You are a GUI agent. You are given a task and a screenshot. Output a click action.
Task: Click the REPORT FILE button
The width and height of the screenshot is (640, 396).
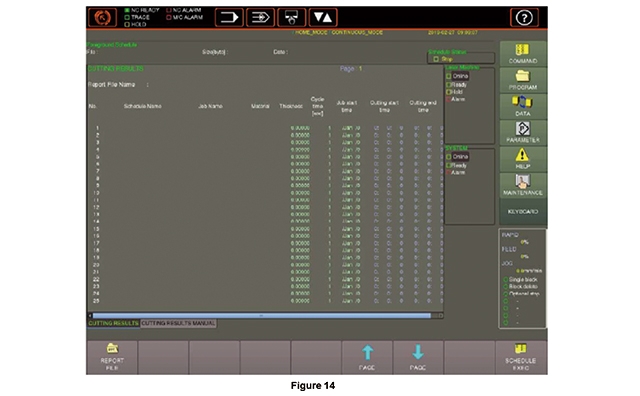(x=112, y=357)
